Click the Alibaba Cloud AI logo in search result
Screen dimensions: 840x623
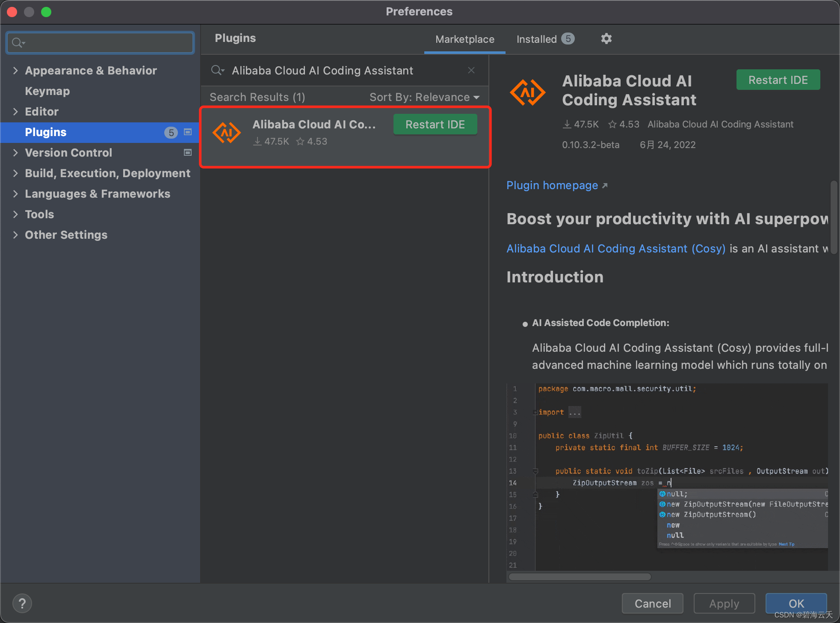(227, 133)
